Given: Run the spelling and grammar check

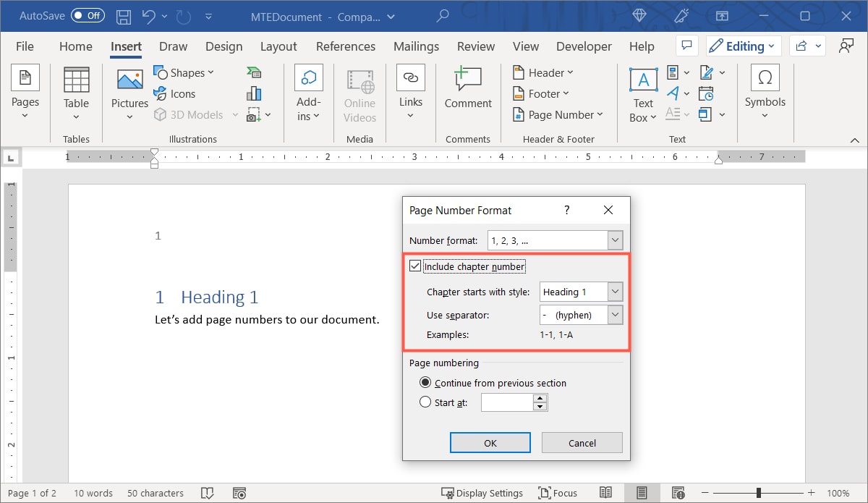Looking at the screenshot, I should [208, 493].
